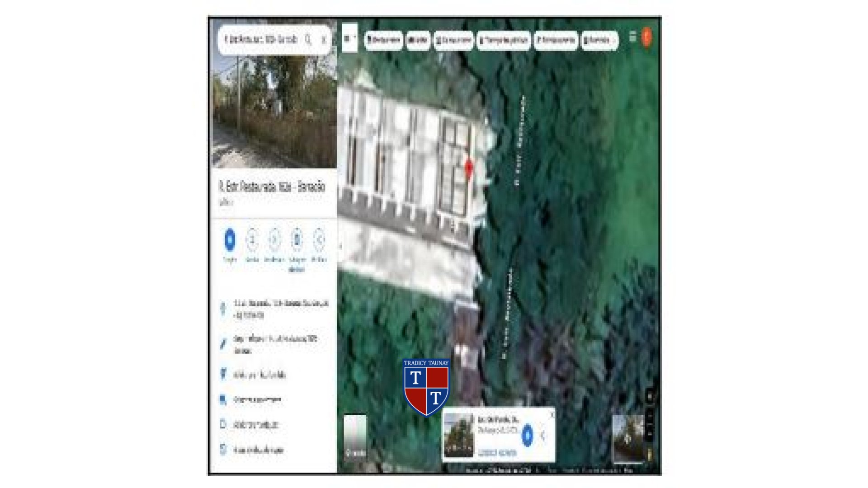Click the red location pin on map
This screenshot has width=868, height=488.
click(x=469, y=169)
